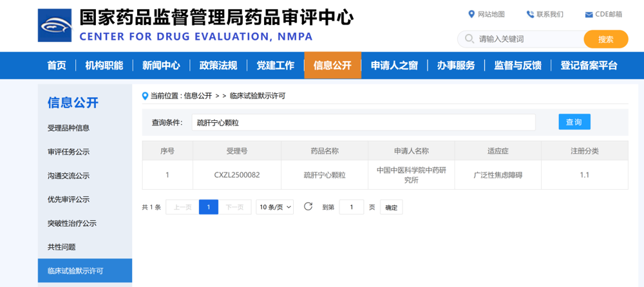Click the 联系我们 phone icon
644x287 pixels.
(530, 14)
